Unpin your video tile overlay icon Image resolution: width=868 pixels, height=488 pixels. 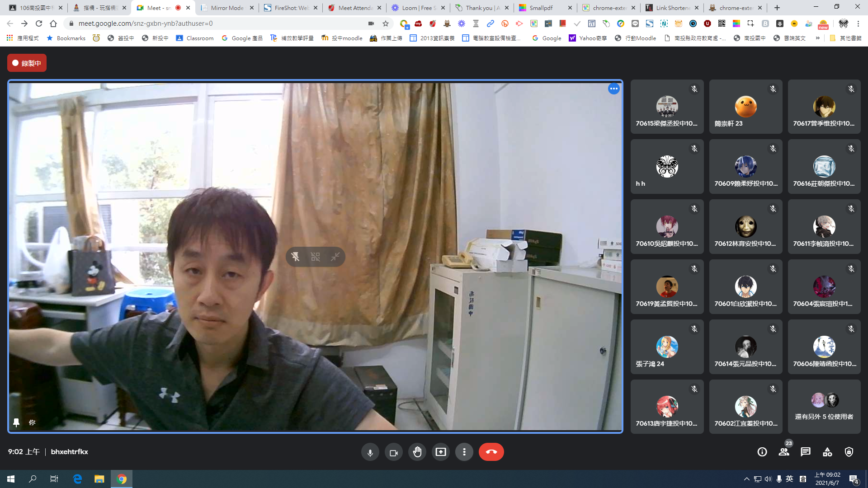295,257
